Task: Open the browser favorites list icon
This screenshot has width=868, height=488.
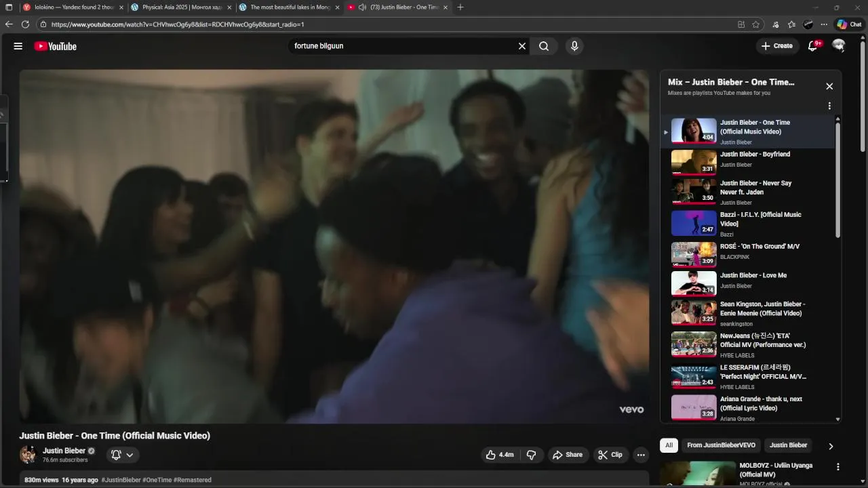Action: [x=791, y=24]
